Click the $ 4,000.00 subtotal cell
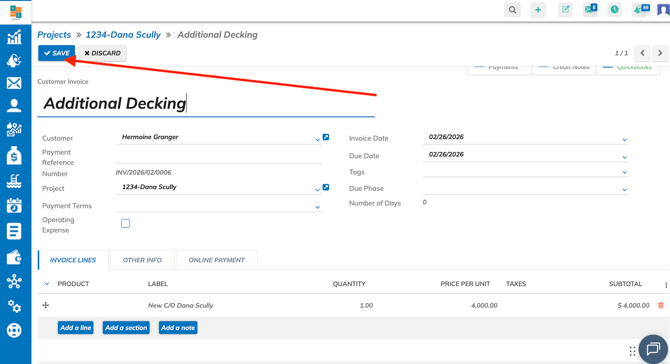 pyautogui.click(x=633, y=305)
